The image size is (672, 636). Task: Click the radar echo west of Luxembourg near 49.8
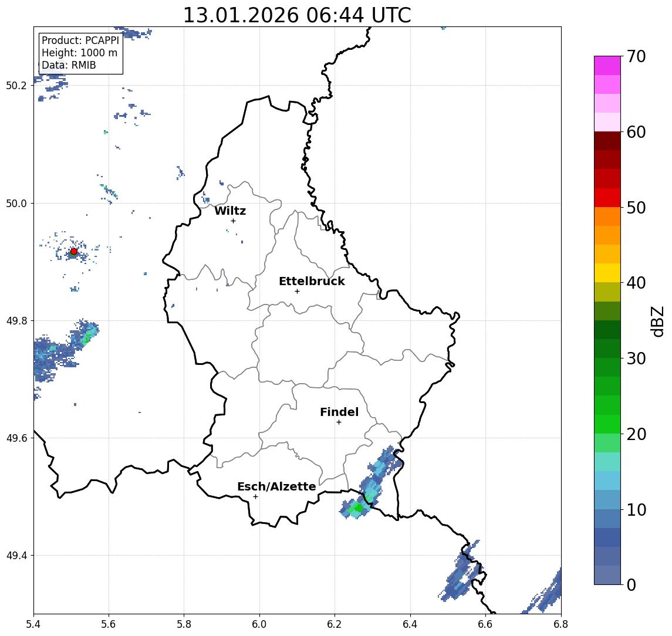point(65,350)
